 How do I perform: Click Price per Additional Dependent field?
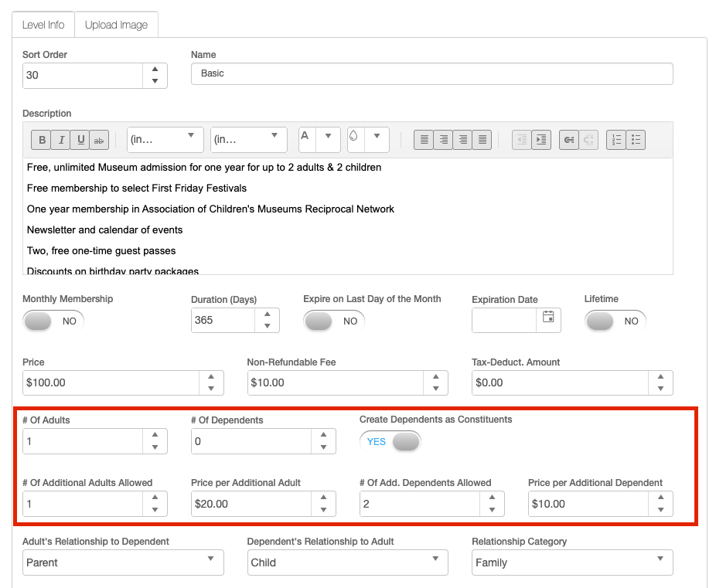click(x=588, y=504)
